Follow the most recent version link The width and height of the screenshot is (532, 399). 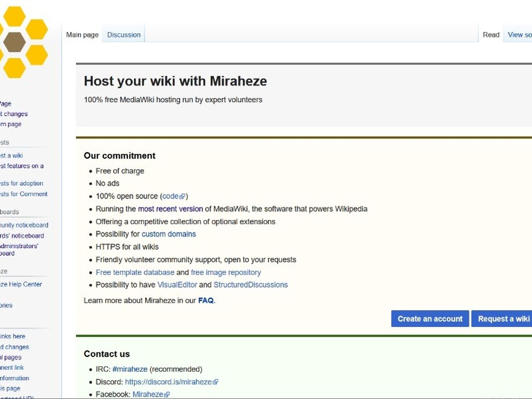[x=170, y=209]
